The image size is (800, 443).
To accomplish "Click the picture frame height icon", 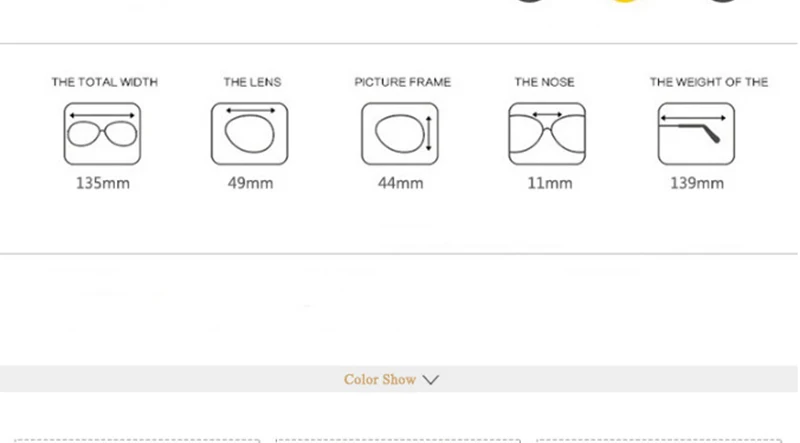I will pos(400,134).
